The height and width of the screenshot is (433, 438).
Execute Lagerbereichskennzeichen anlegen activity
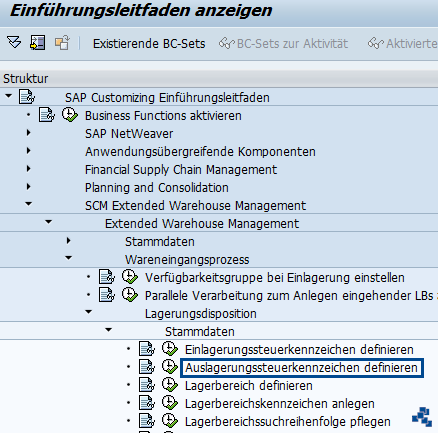pos(169,403)
